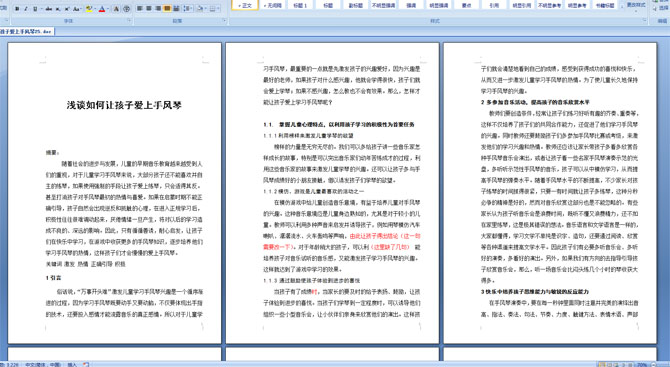This screenshot has width=670, height=367.
Task: Apply the 引用 style
Action: 494,5
